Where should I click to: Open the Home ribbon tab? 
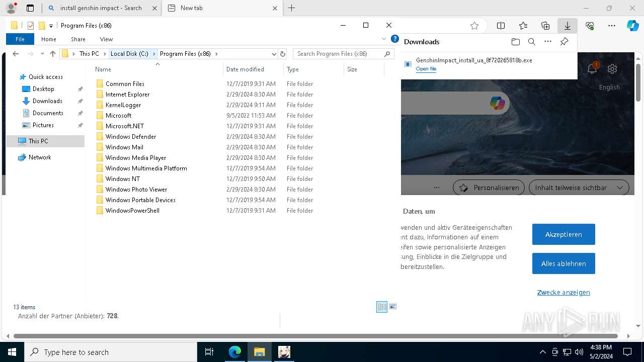(x=49, y=39)
